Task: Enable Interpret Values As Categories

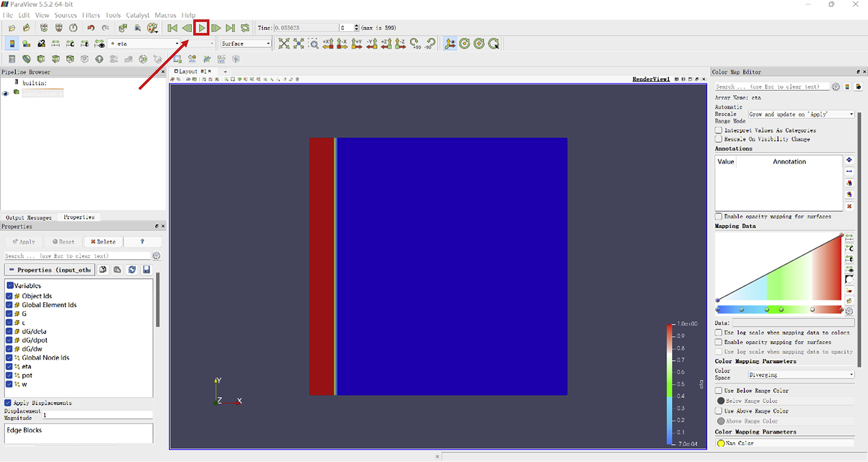Action: click(x=719, y=130)
